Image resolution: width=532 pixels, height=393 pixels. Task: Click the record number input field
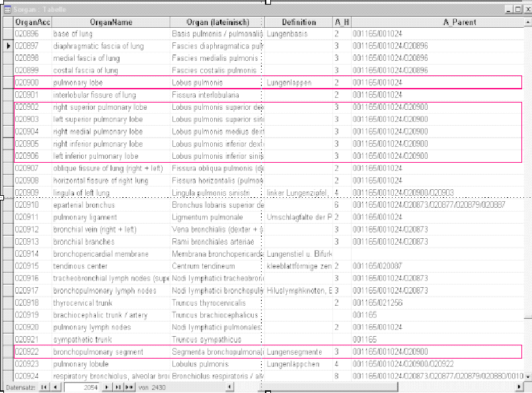tap(82, 386)
